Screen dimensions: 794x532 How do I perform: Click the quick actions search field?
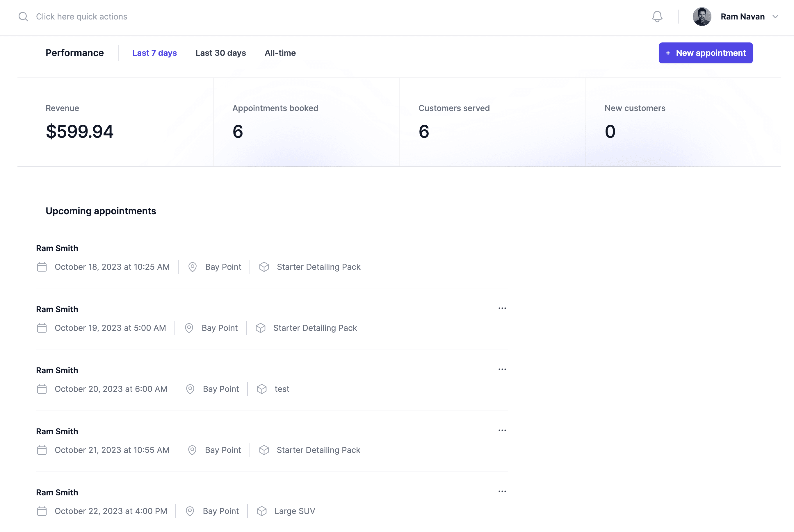coord(81,16)
